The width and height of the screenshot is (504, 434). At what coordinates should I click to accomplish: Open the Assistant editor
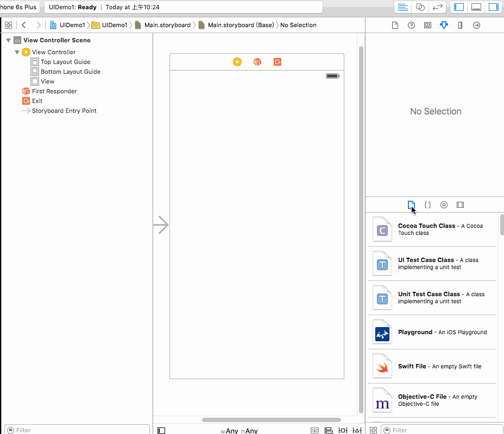[420, 7]
